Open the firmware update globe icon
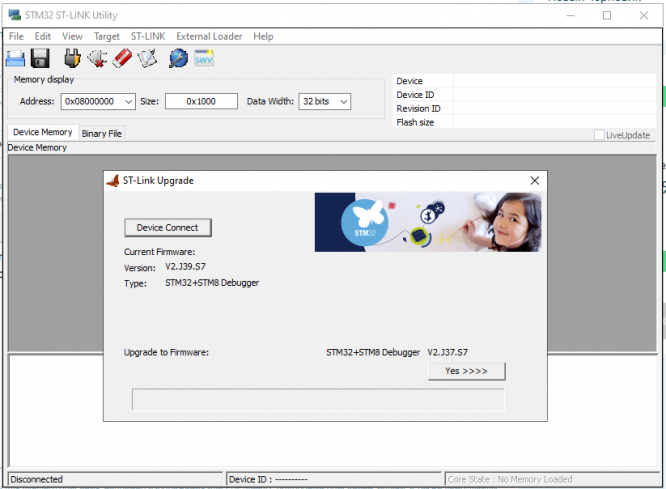Image resolution: width=666 pixels, height=489 pixels. (178, 58)
